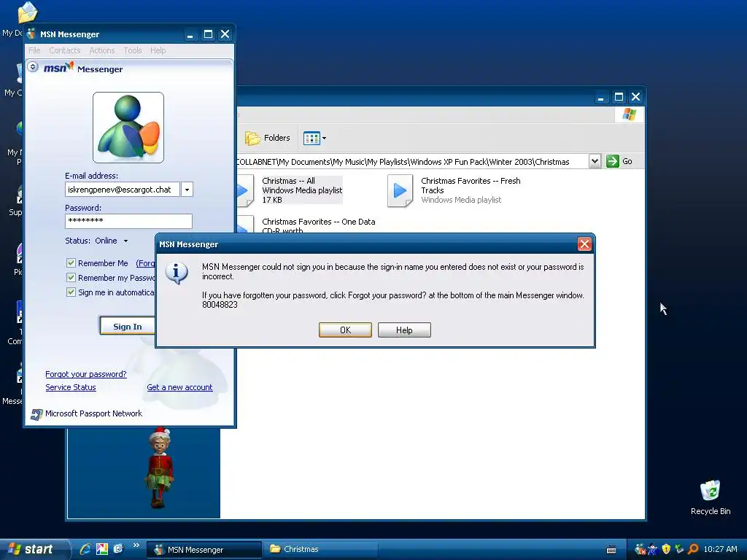Viewport: 747px width, 560px height.
Task: Maximize the Christmas explorer window
Action: [x=619, y=97]
